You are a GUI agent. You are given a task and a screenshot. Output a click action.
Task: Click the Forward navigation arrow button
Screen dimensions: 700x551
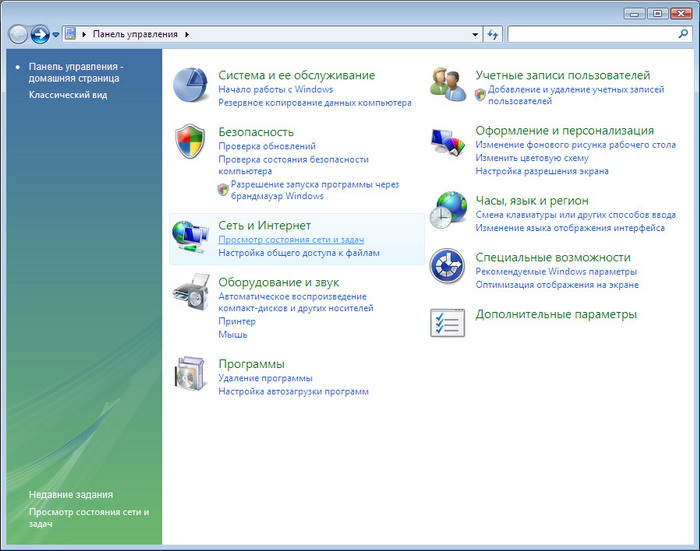click(x=40, y=34)
